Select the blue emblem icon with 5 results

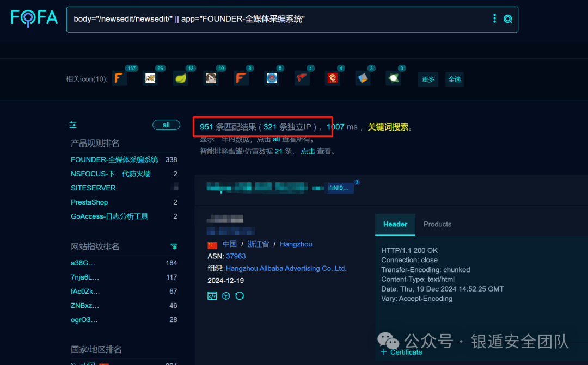pos(272,78)
